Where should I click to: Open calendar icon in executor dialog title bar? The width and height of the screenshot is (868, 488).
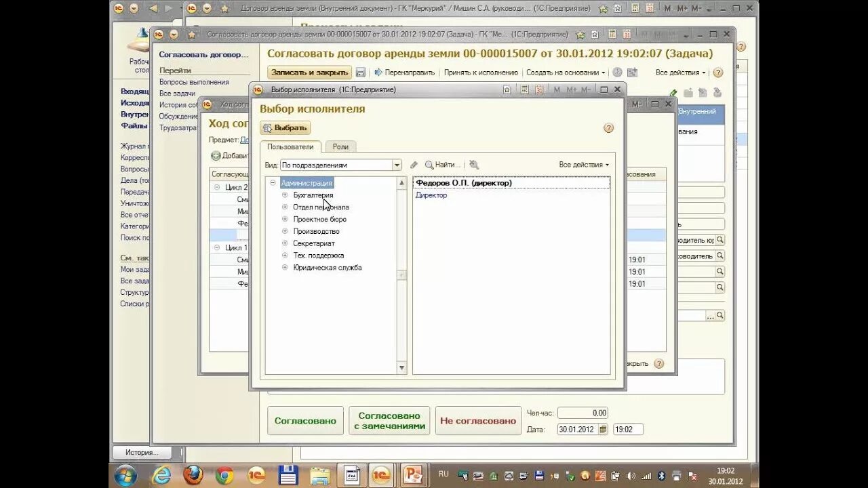click(x=539, y=89)
